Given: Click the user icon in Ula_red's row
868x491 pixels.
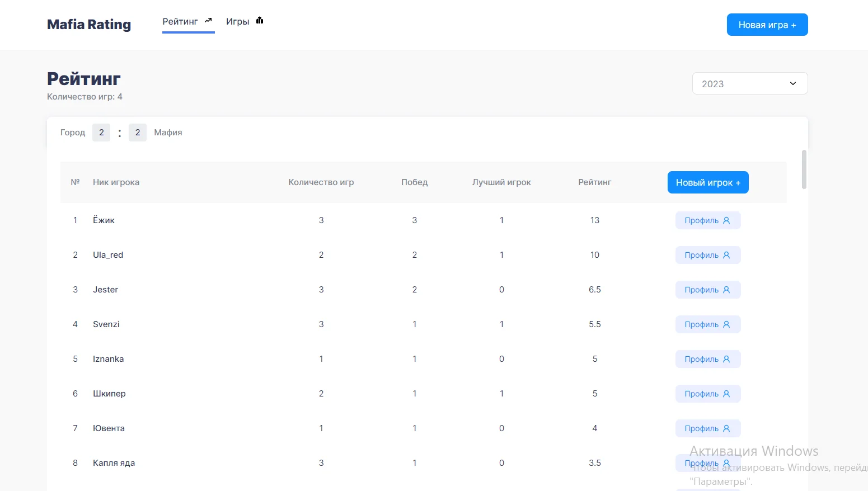Looking at the screenshot, I should pos(726,255).
